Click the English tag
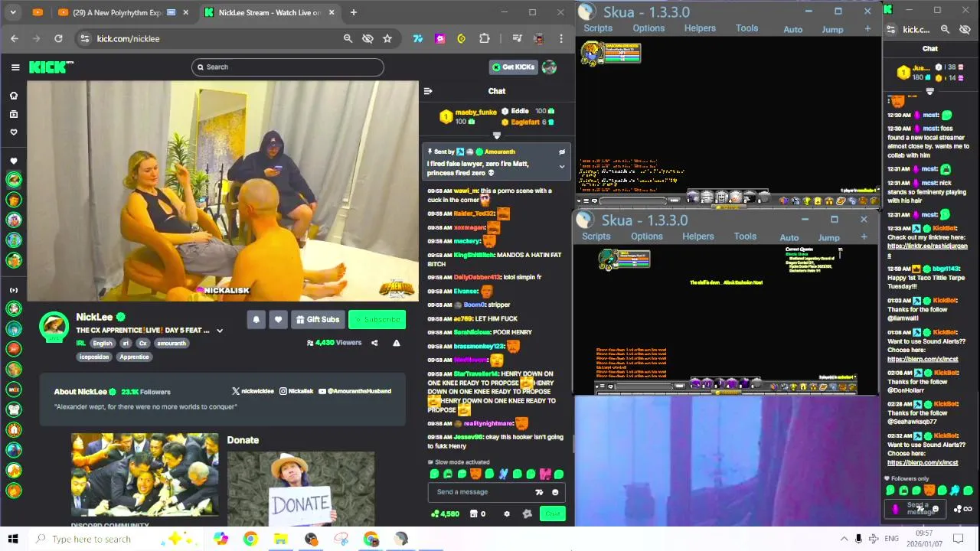Image resolution: width=980 pixels, height=551 pixels. (x=103, y=344)
